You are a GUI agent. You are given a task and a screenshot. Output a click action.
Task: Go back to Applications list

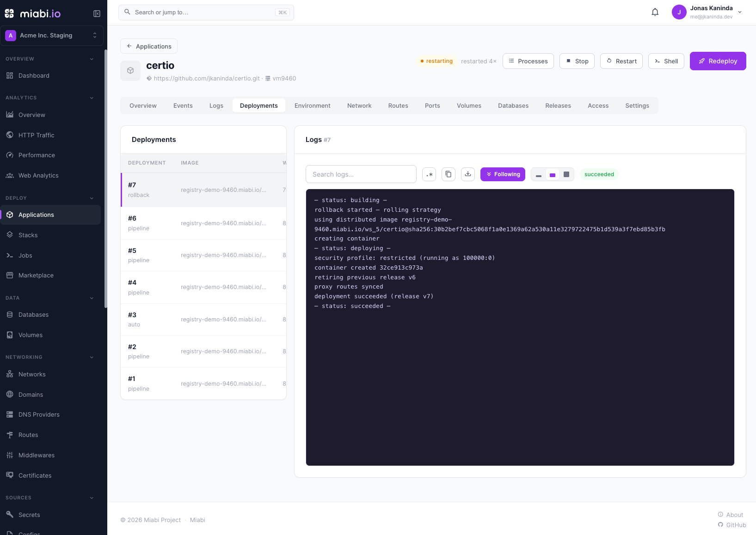(149, 46)
